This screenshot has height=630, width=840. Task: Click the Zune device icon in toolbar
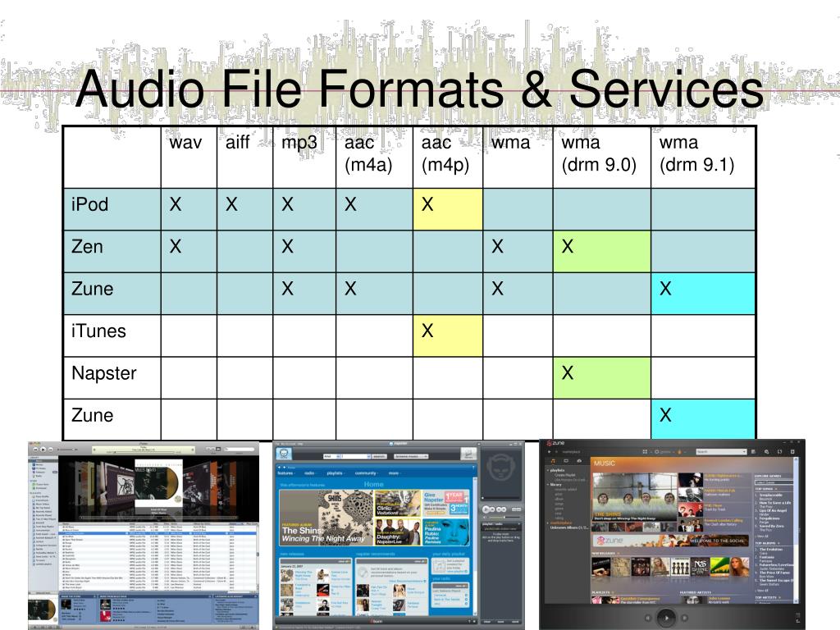(792, 452)
